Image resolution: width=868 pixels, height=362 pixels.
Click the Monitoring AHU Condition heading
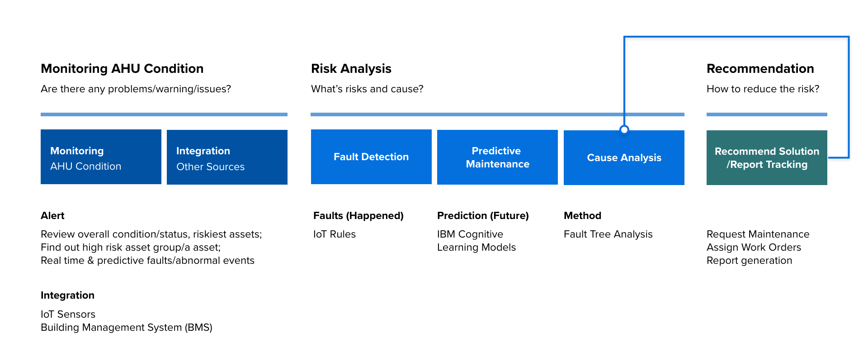pos(122,69)
